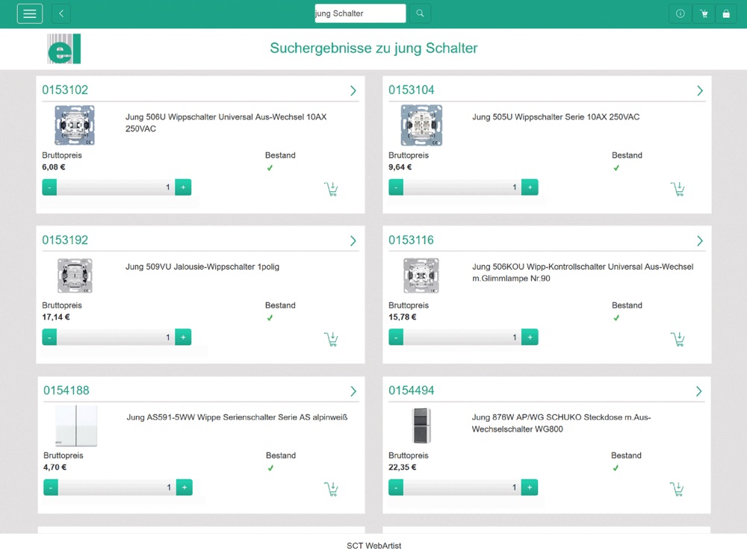
Task: Increase quantity for Jung 876W
Action: 530,487
